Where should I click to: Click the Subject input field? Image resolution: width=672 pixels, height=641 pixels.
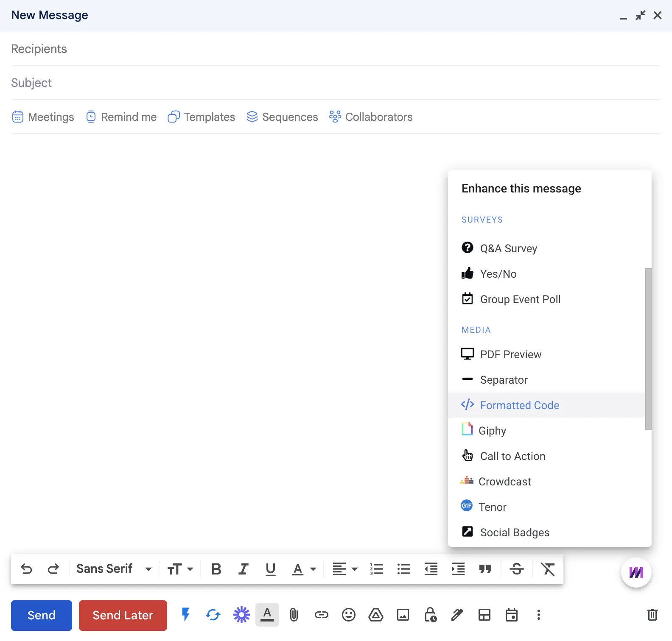pyautogui.click(x=336, y=83)
